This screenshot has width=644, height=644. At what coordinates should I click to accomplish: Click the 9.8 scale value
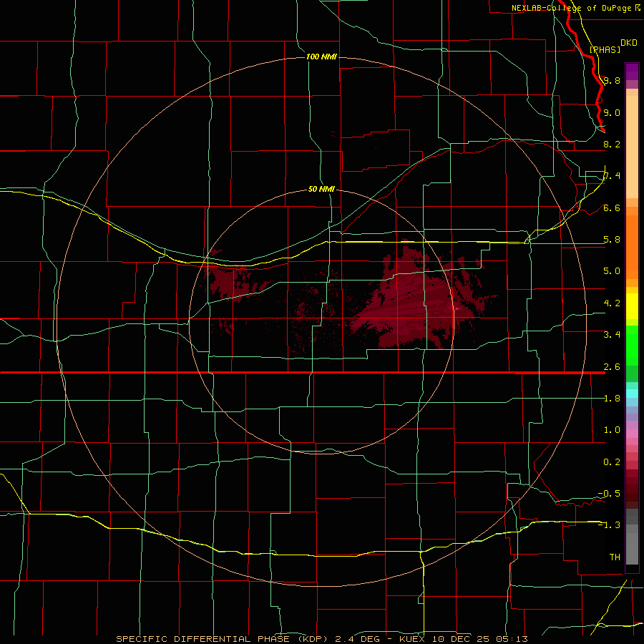pos(612,80)
